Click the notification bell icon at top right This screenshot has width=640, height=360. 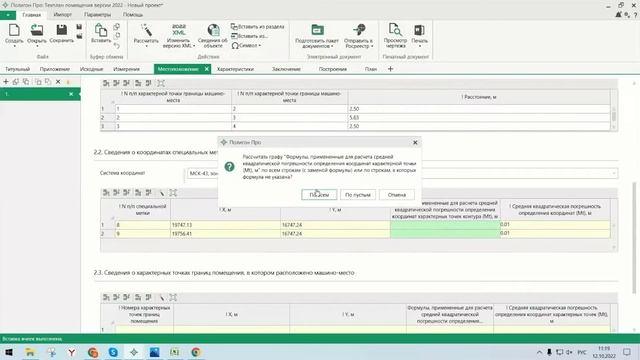pos(618,15)
